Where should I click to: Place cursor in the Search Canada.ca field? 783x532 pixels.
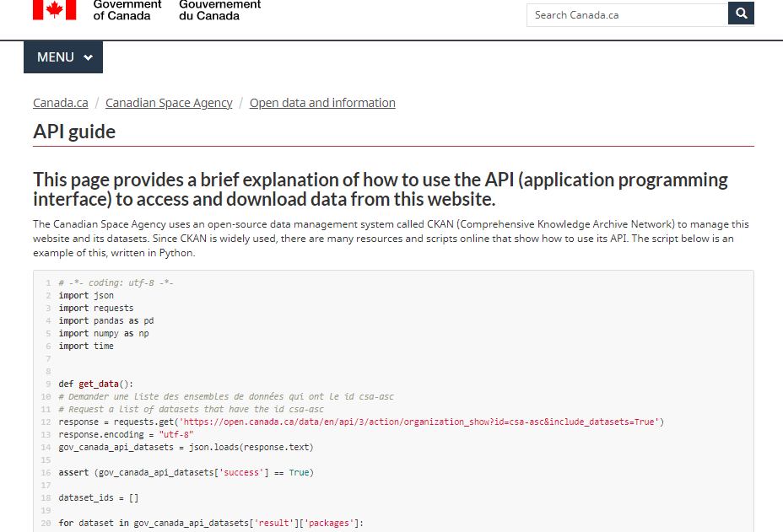pyautogui.click(x=624, y=14)
